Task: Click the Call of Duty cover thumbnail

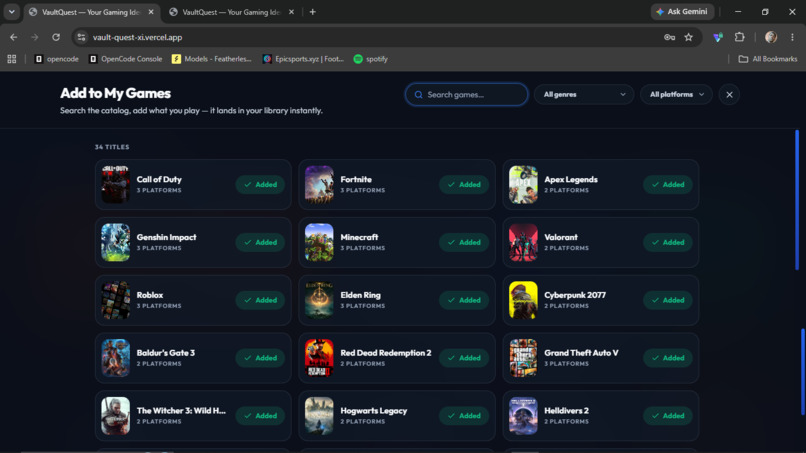Action: [x=115, y=185]
